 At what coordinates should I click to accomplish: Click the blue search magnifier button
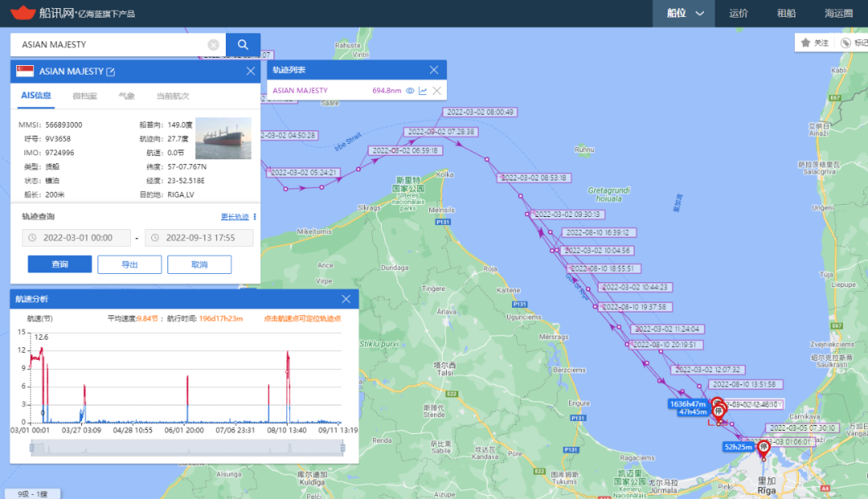(243, 45)
